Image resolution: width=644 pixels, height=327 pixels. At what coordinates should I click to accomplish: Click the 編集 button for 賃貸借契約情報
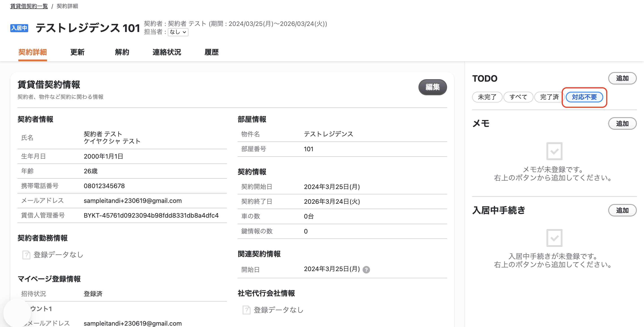(433, 87)
